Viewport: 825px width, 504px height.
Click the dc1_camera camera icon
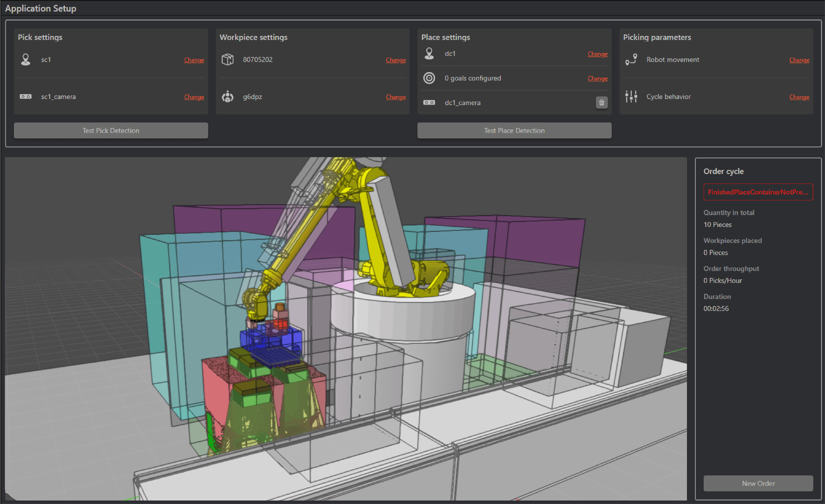pyautogui.click(x=429, y=102)
